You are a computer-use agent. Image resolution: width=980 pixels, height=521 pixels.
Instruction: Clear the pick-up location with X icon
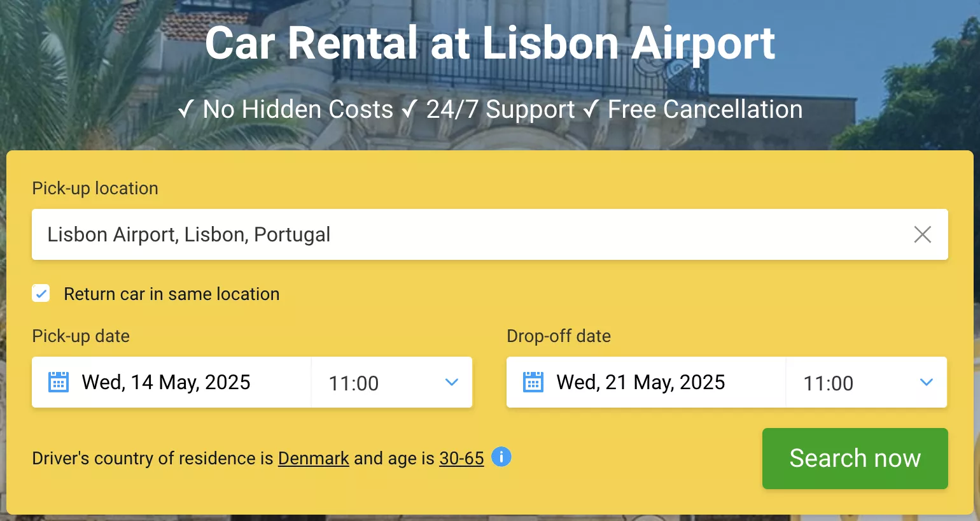(922, 234)
